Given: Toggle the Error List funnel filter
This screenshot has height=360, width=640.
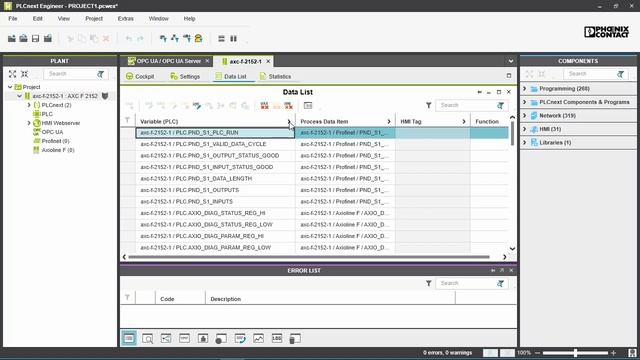Looking at the screenshot, I should [429, 283].
